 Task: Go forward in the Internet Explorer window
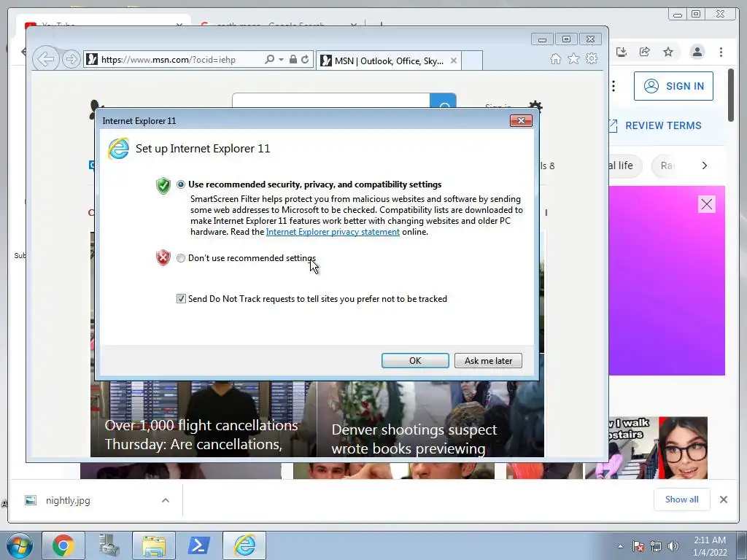[x=71, y=59]
